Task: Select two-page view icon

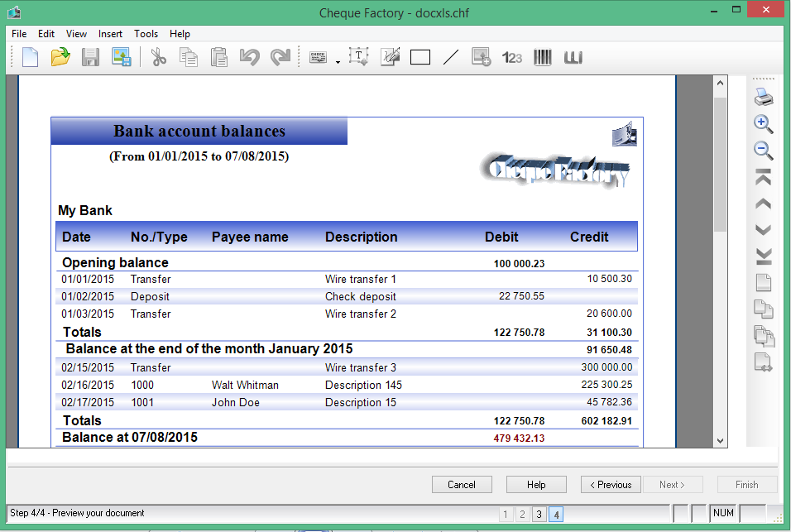Action: click(763, 309)
